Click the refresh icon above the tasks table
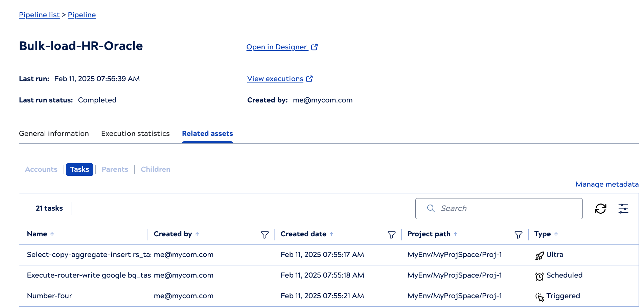Screen dimensions: 644x307 pyautogui.click(x=600, y=209)
